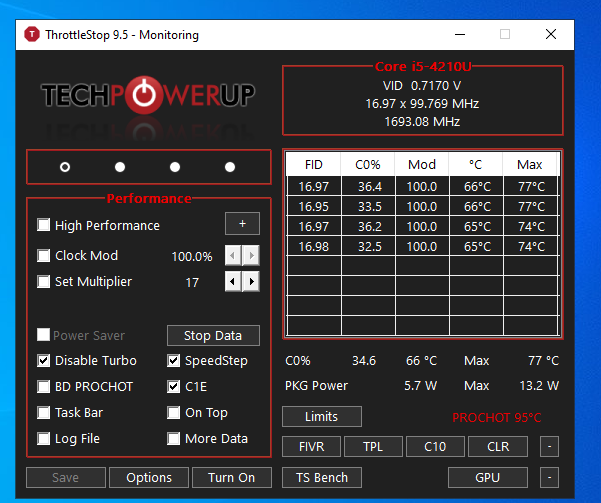The width and height of the screenshot is (601, 503).
Task: Click the ThrottleStop red T app icon
Action: tap(32, 35)
